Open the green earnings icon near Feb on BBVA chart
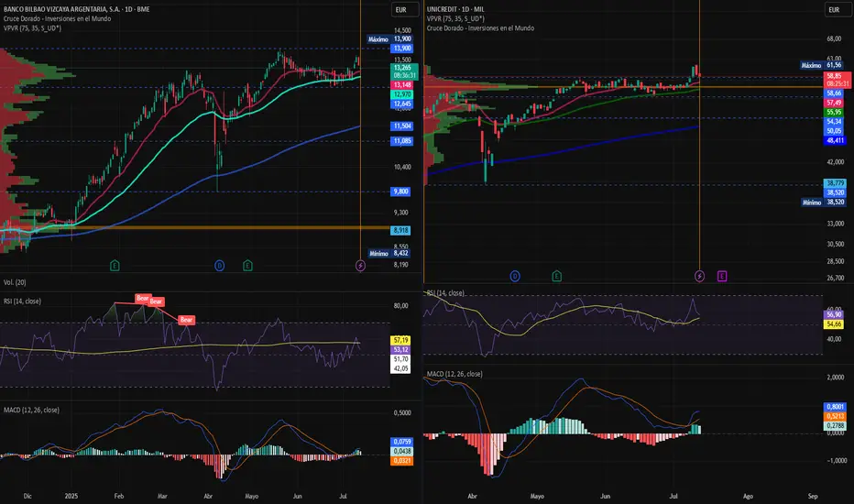This screenshot has height=504, width=854. (x=115, y=266)
